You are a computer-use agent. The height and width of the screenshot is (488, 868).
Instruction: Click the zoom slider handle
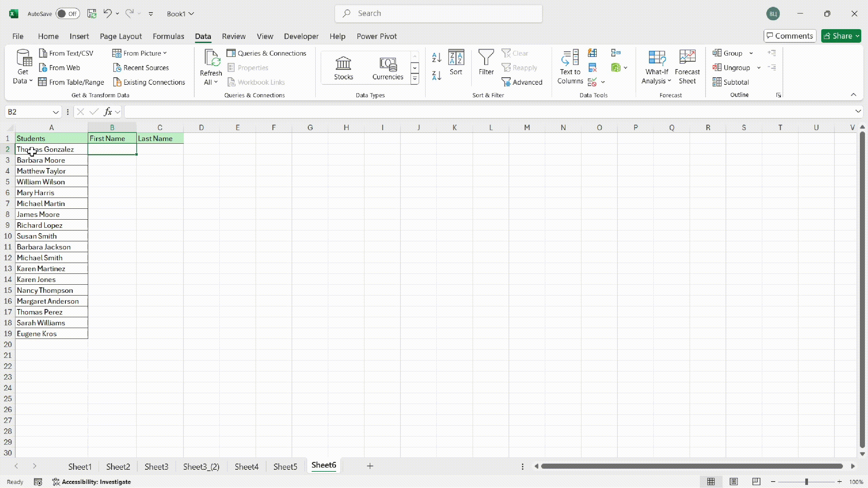(x=807, y=482)
